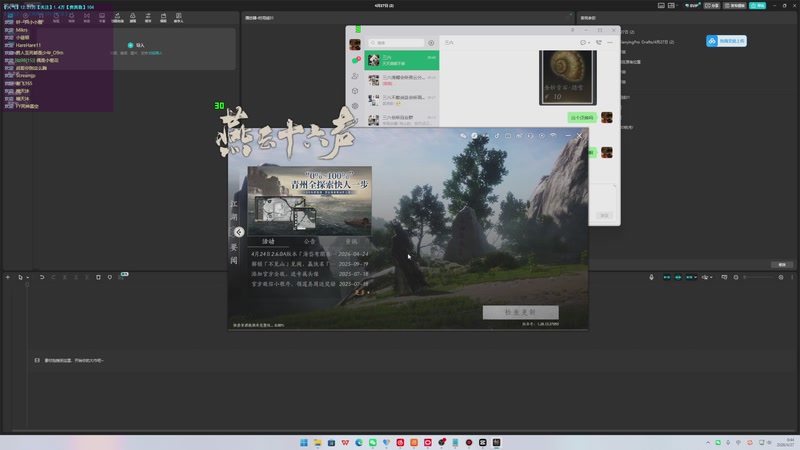The image size is (800, 450).
Task: Click the blue cloud upload button in the editor
Action: click(x=727, y=41)
